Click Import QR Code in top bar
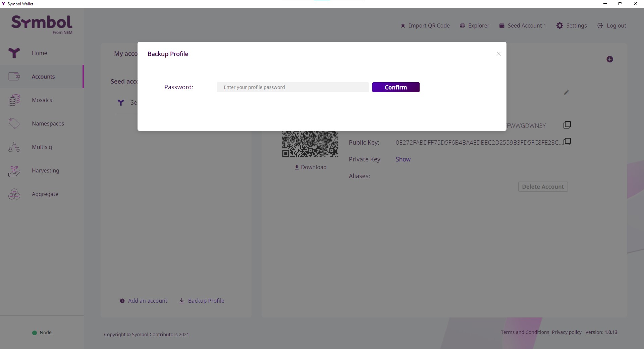644x349 pixels. point(425,26)
